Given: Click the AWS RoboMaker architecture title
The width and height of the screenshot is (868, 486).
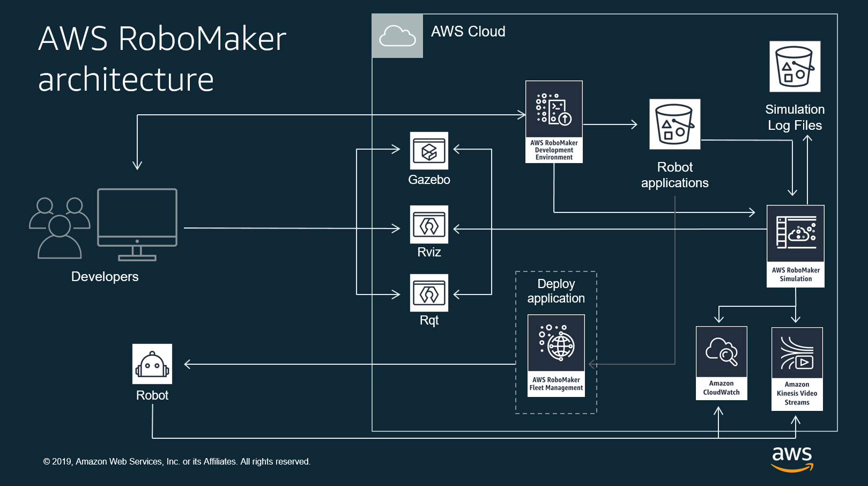Looking at the screenshot, I should coord(162,58).
